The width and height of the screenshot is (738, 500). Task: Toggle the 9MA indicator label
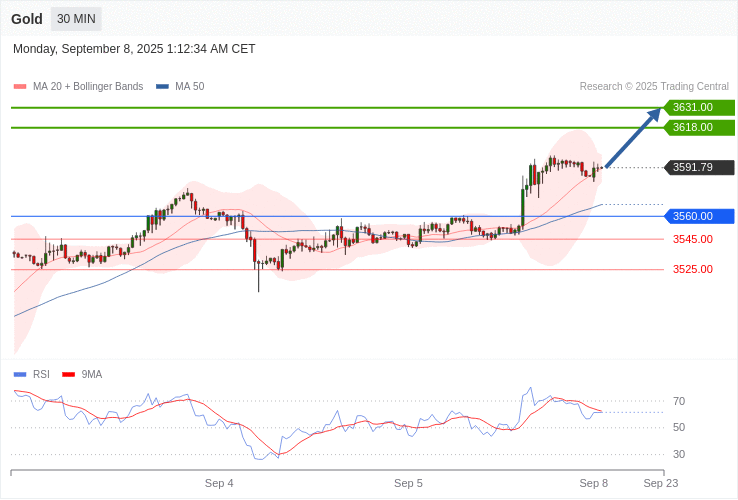92,375
